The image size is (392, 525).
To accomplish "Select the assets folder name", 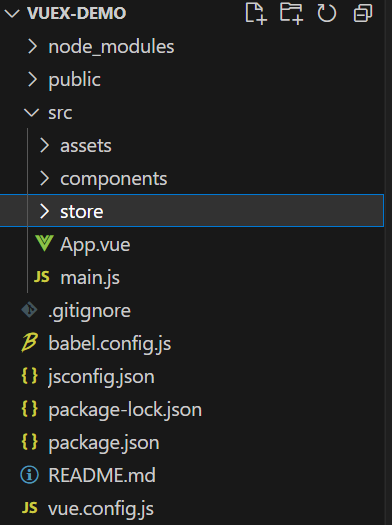I will 86,146.
